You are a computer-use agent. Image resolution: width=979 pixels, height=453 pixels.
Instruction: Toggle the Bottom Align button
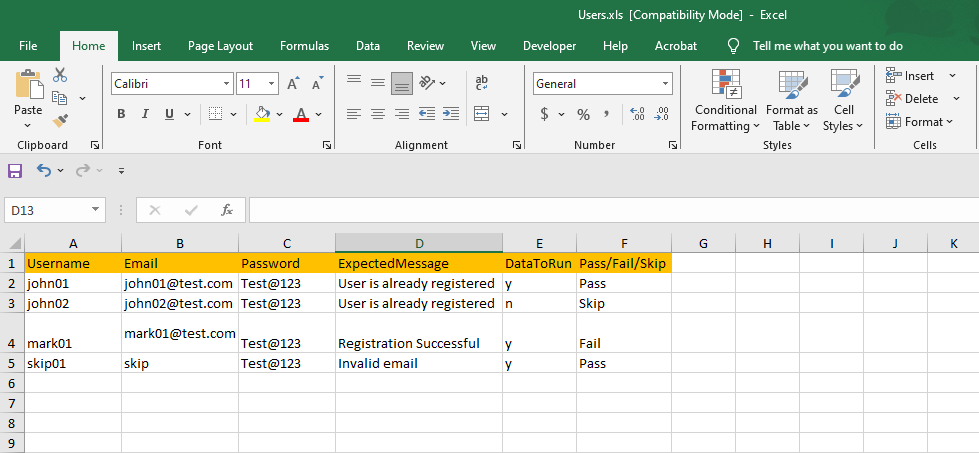tap(402, 83)
